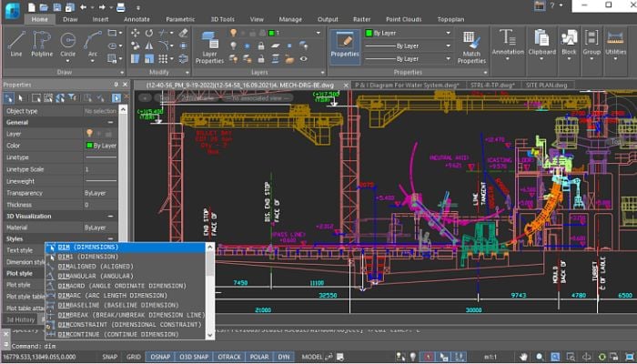Expand the Clipboard panel dropdown
637x364 pixels.
[x=542, y=58]
